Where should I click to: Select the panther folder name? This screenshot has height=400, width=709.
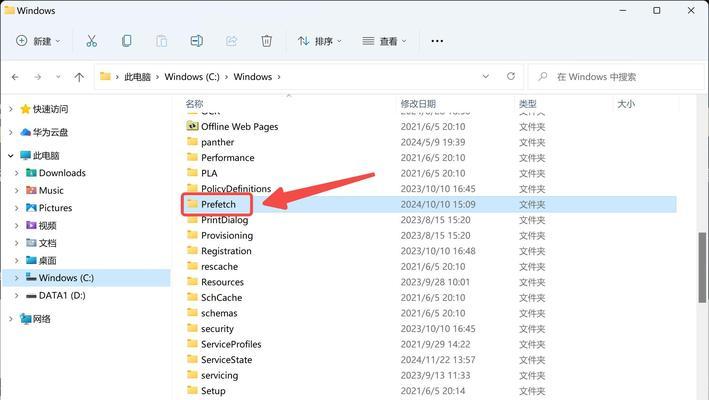[x=217, y=142]
